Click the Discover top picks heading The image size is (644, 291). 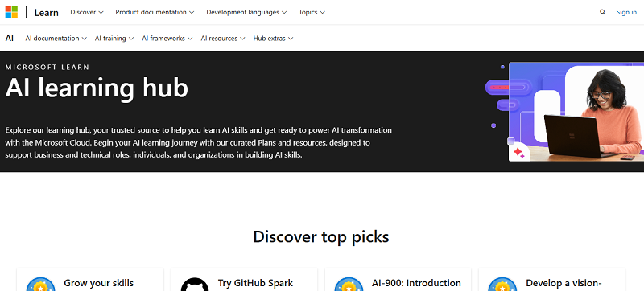(321, 237)
